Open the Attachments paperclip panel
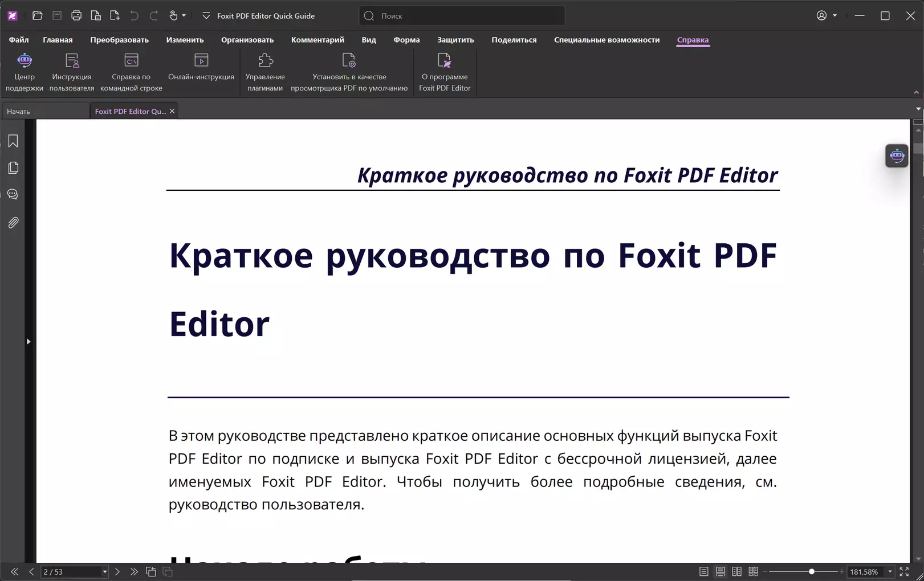 pyautogui.click(x=13, y=223)
